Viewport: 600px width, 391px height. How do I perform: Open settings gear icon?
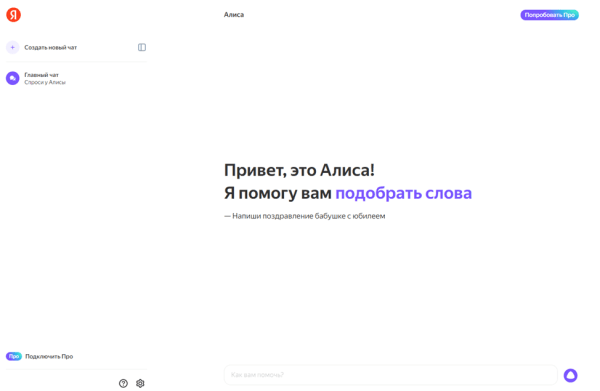pyautogui.click(x=140, y=383)
